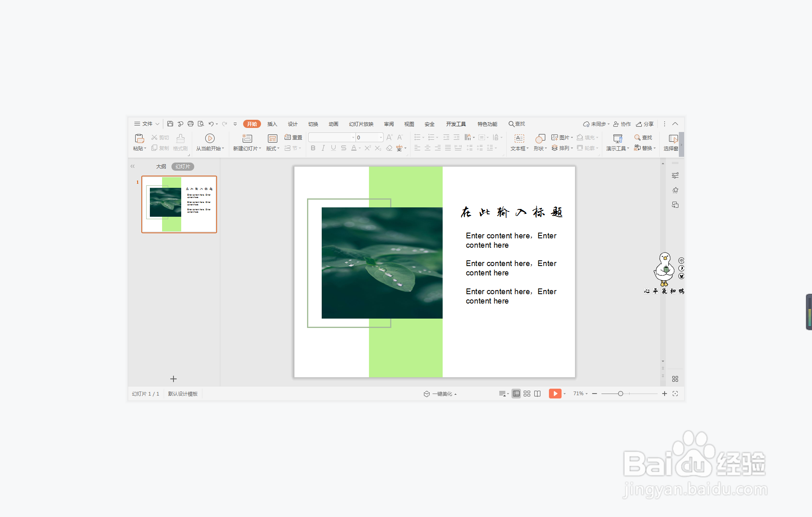This screenshot has height=517, width=812.
Task: Switch to Reading view in status bar
Action: pos(538,394)
